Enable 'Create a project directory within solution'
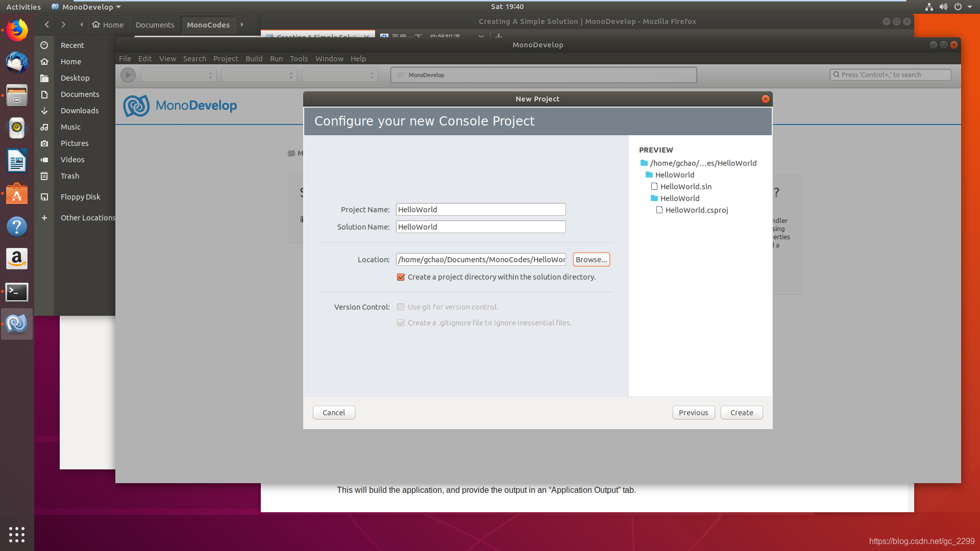 [x=401, y=277]
